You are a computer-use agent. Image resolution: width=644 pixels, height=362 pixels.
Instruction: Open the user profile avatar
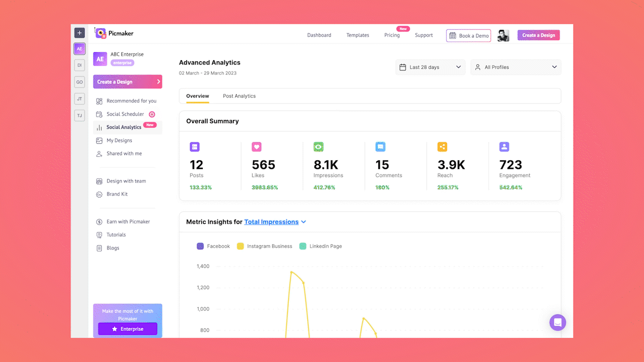click(503, 35)
